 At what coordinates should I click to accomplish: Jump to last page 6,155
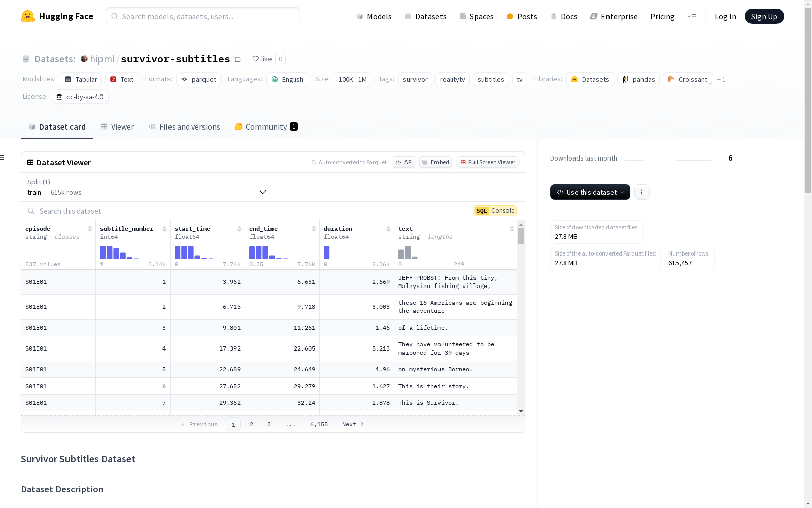[x=319, y=424]
